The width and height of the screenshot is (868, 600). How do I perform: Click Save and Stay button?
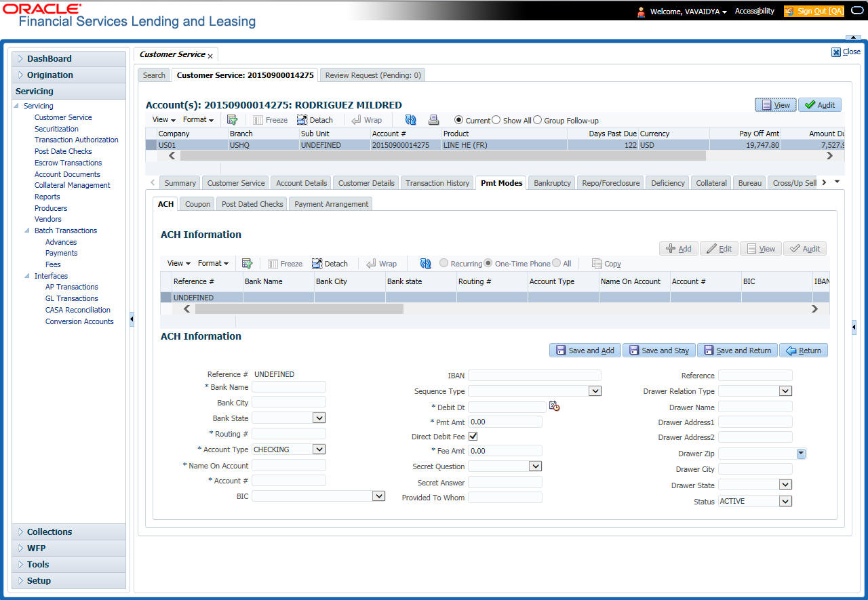[x=659, y=351]
